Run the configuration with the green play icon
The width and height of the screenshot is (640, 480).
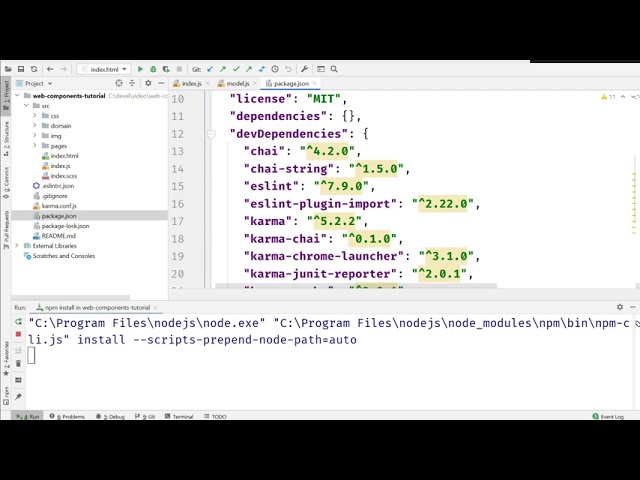point(140,69)
